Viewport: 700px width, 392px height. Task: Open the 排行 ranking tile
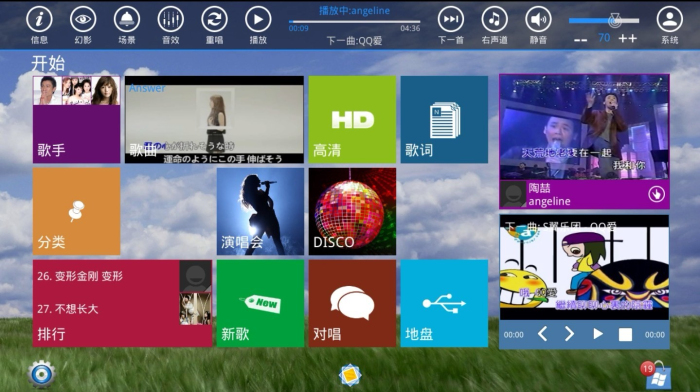(x=122, y=304)
